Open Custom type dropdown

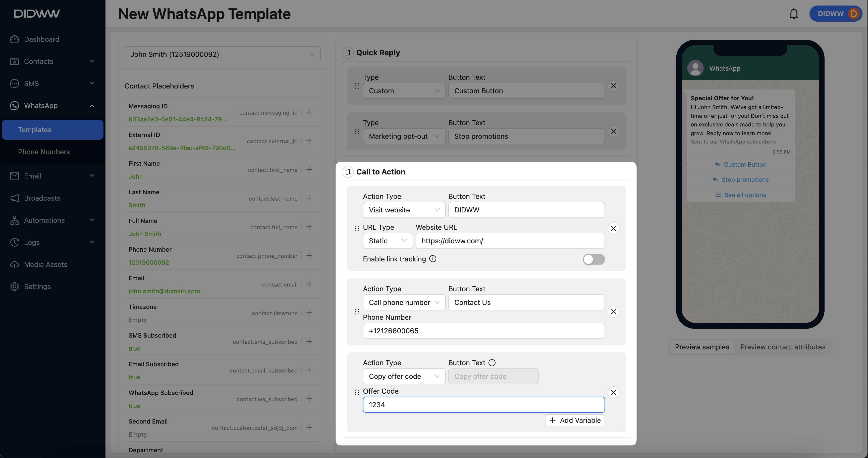(404, 91)
